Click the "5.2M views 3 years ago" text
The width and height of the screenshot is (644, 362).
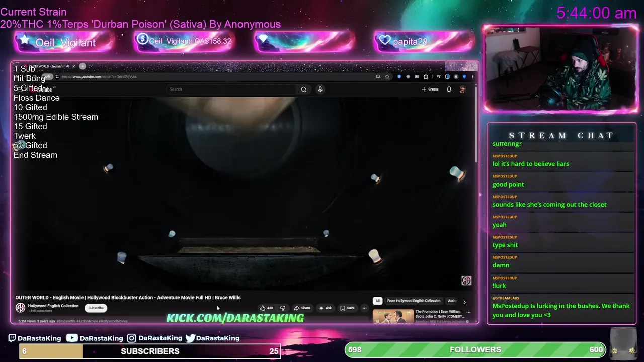(x=37, y=321)
